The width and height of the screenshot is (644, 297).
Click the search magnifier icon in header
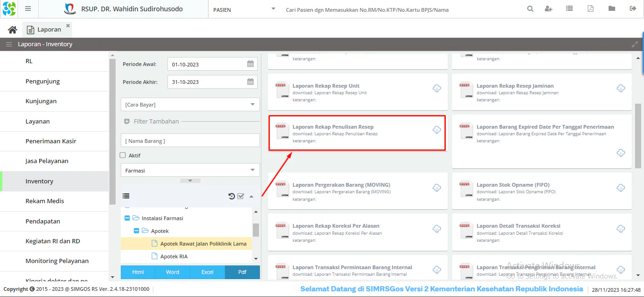(x=530, y=9)
